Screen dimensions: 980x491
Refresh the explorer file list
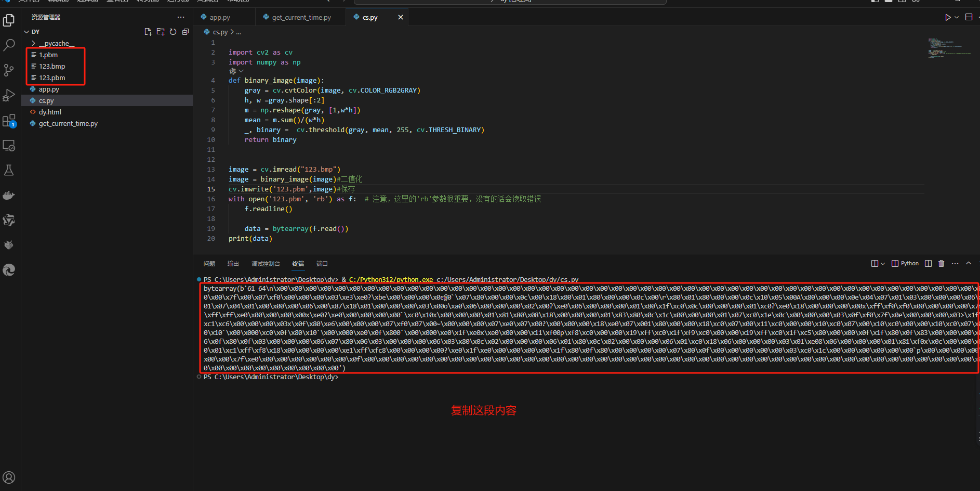173,32
